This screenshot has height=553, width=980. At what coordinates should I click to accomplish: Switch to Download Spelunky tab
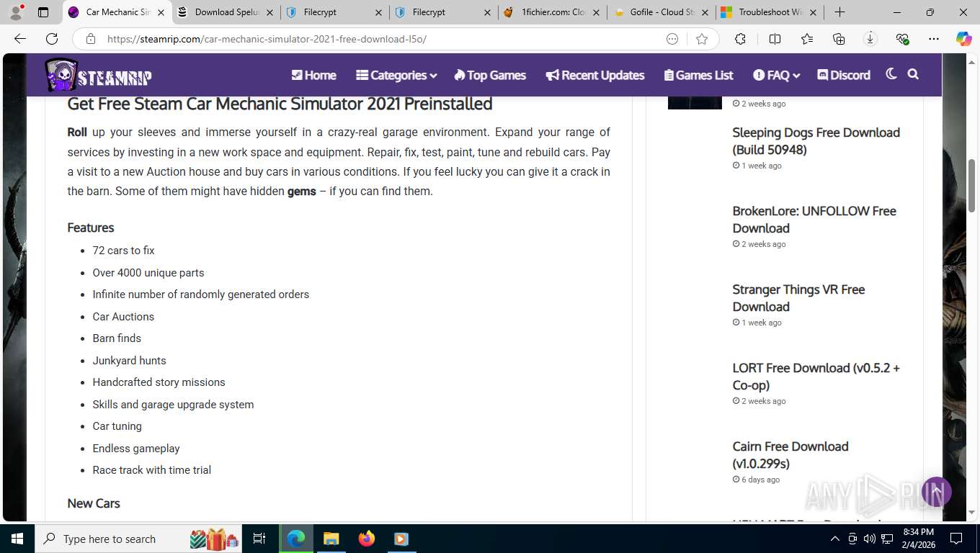[226, 12]
